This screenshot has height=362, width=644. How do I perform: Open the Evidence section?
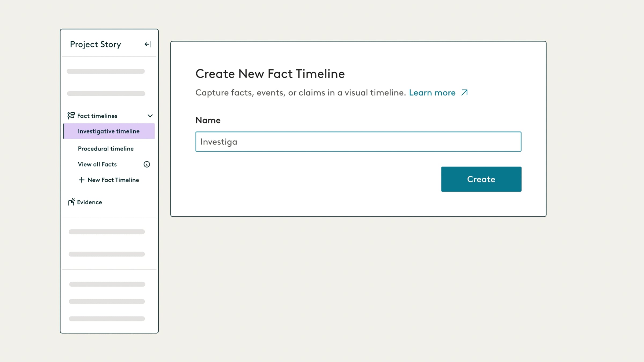[x=89, y=202]
